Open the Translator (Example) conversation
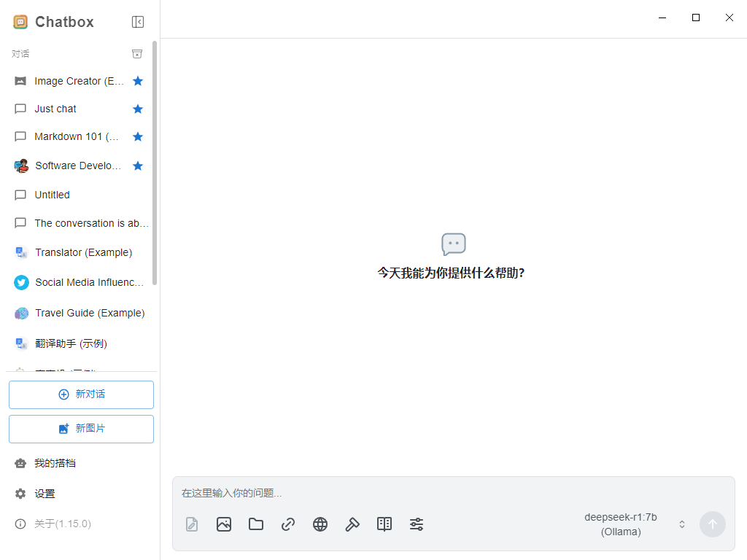The width and height of the screenshot is (747, 560). 83,252
